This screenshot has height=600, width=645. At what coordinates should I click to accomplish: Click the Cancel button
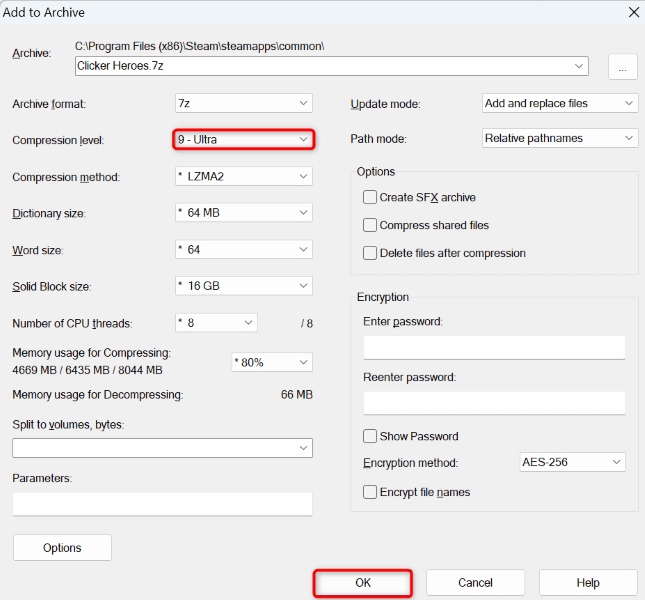click(x=475, y=583)
